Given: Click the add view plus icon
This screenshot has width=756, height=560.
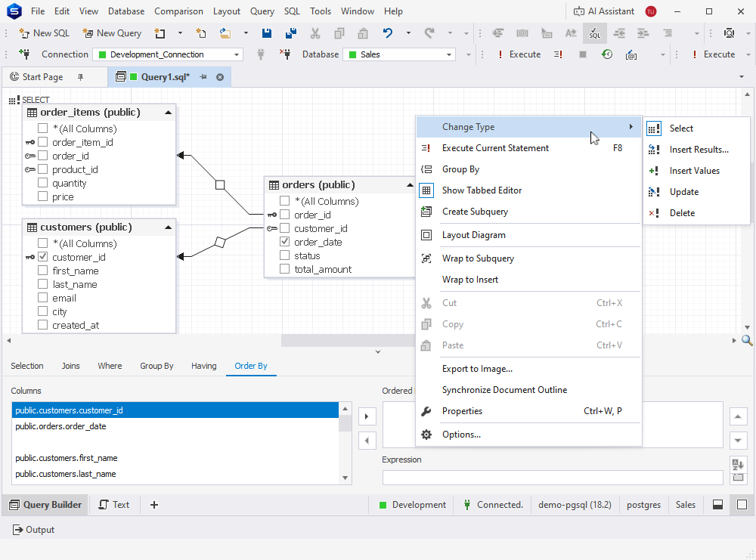Looking at the screenshot, I should 153,505.
